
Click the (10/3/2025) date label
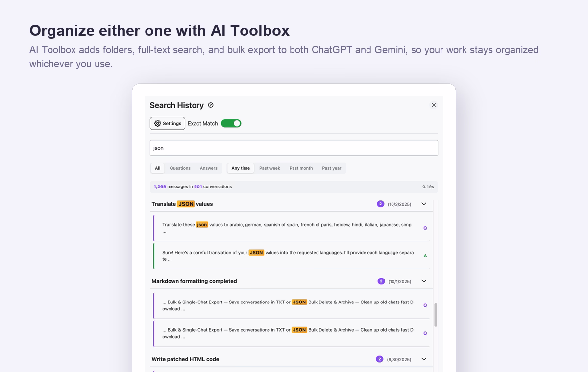coord(399,204)
